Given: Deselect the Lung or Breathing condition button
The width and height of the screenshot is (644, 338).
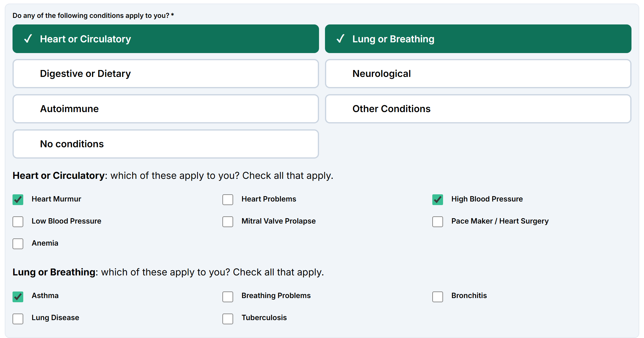Looking at the screenshot, I should tap(478, 39).
